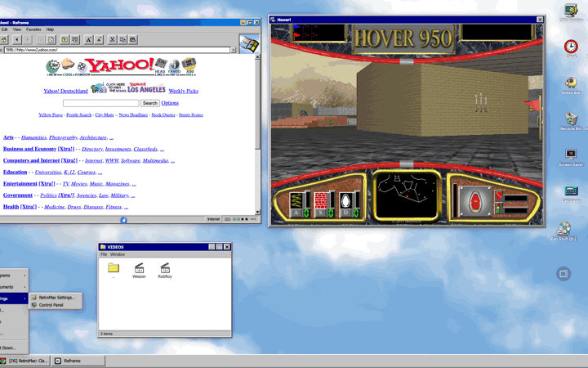Select the Fun Stuff (D:) disc icon

pyautogui.click(x=563, y=231)
